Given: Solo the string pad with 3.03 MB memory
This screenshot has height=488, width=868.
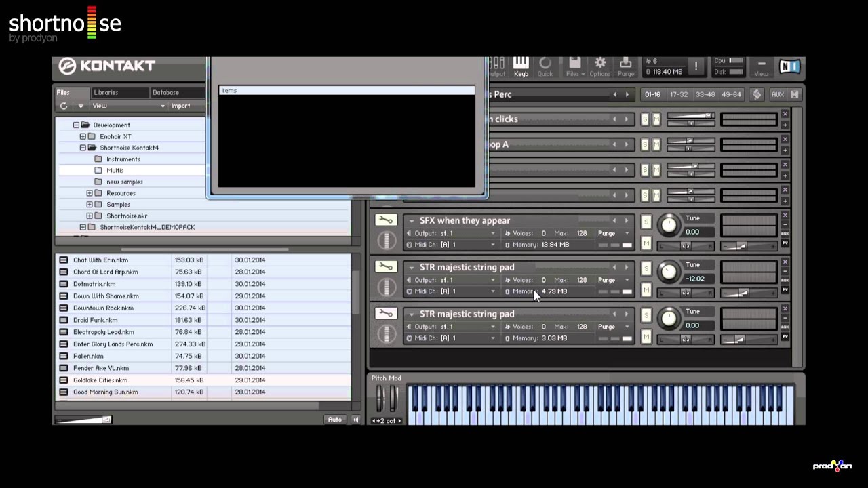Looking at the screenshot, I should (x=646, y=316).
